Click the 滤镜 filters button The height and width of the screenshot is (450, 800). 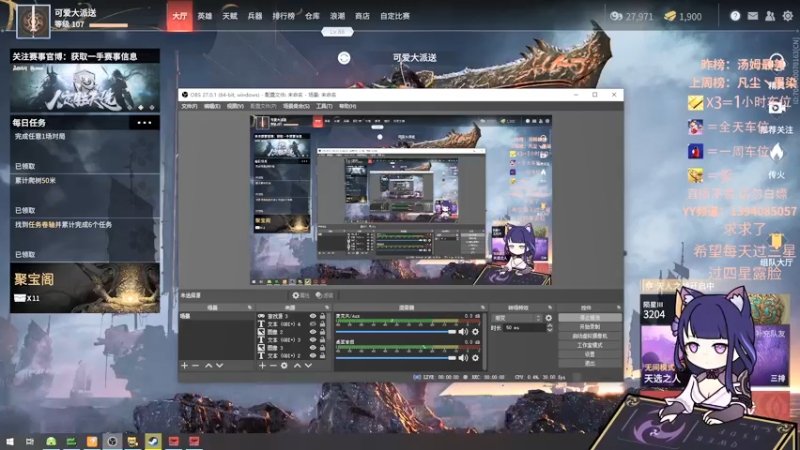click(324, 295)
